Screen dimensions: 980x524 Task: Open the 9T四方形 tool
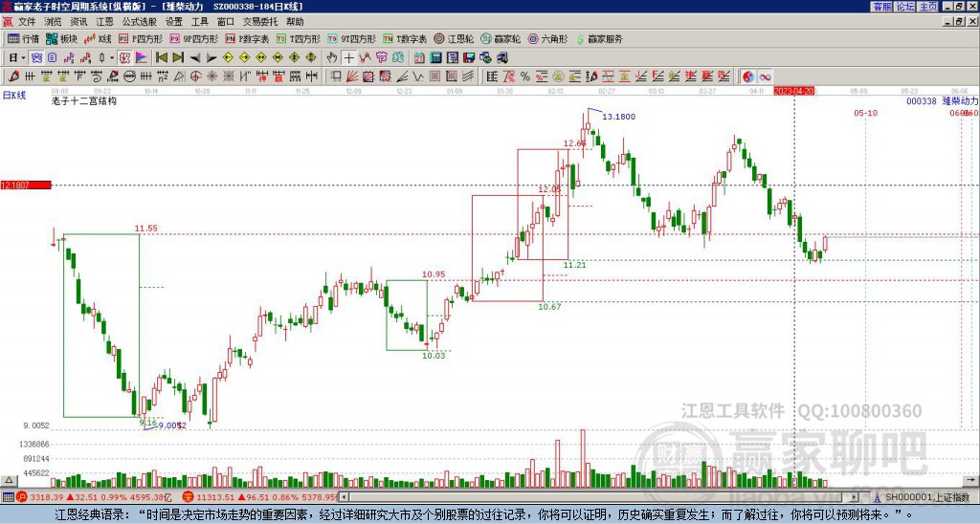click(351, 38)
